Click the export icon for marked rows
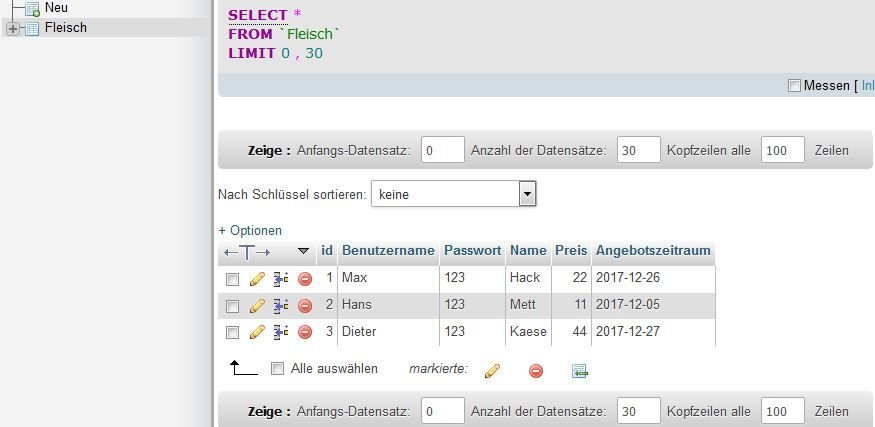Screen dimensions: 875x427 click(x=580, y=371)
